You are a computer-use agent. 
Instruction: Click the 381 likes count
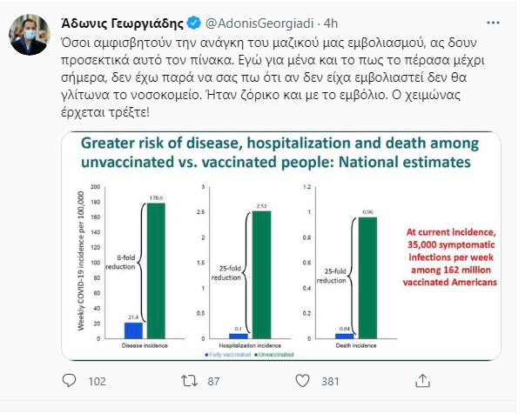point(330,382)
